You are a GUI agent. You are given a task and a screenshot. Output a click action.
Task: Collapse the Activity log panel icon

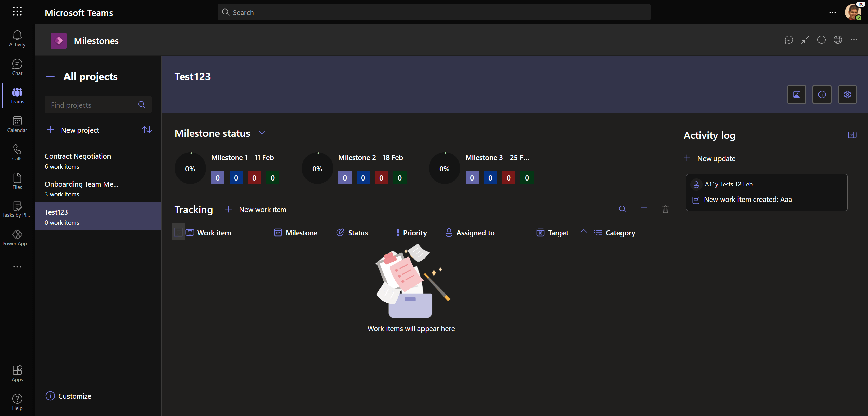(x=852, y=135)
